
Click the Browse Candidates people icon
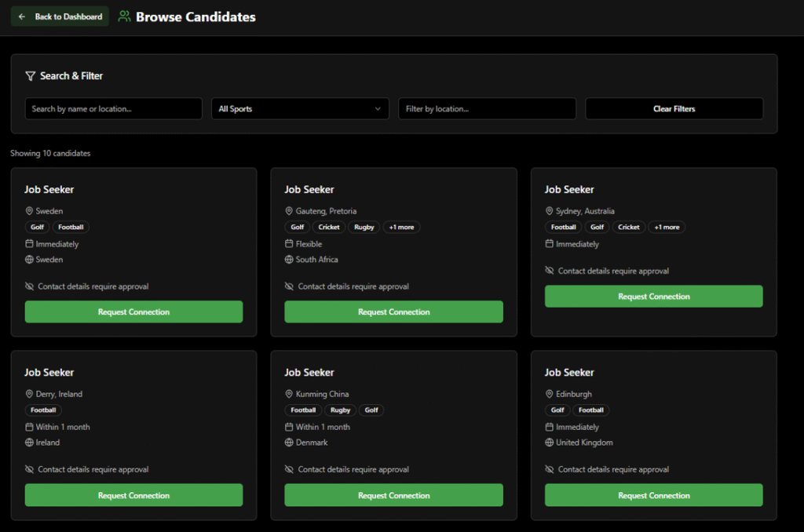(x=124, y=16)
